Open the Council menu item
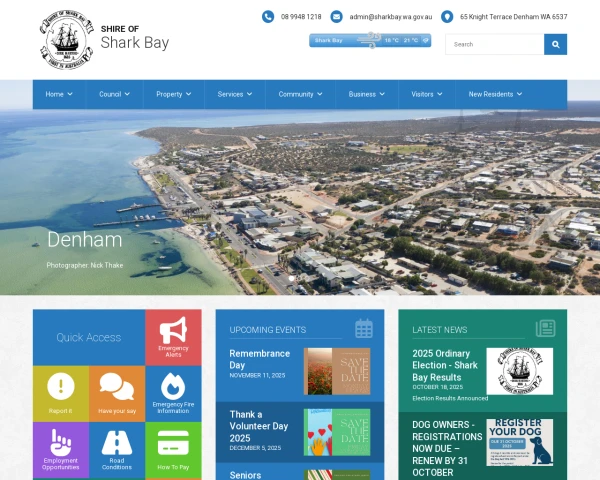 click(x=110, y=94)
